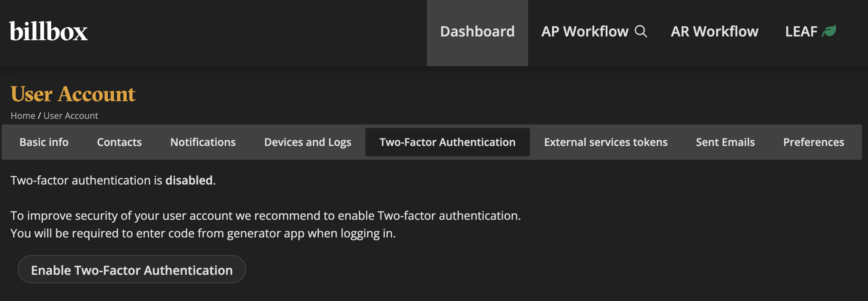View the Devices and Logs tab
This screenshot has height=301, width=868.
click(307, 142)
